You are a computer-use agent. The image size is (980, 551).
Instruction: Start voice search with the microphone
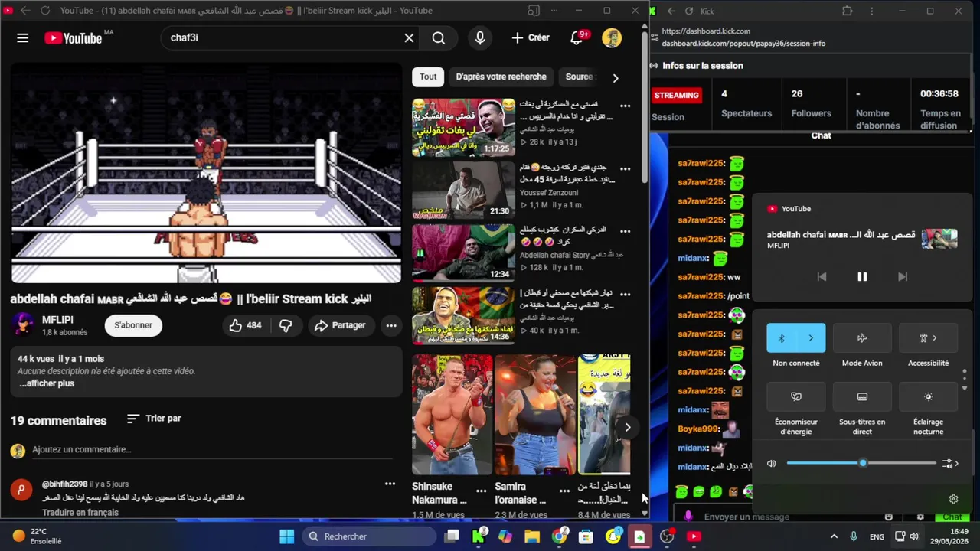pos(480,37)
